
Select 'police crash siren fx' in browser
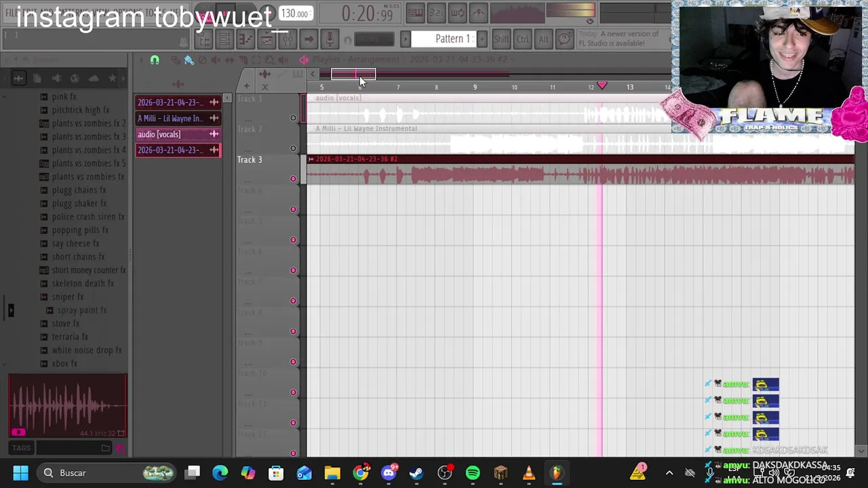[88, 217]
